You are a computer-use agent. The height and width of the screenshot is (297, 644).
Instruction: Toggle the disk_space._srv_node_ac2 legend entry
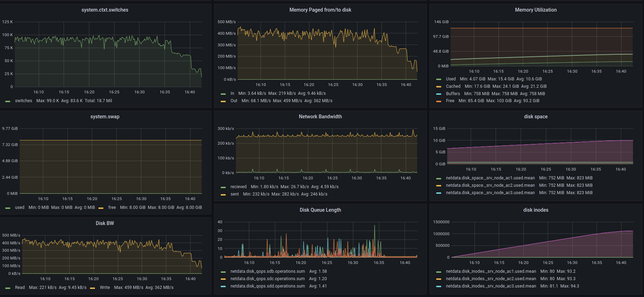tap(490, 185)
